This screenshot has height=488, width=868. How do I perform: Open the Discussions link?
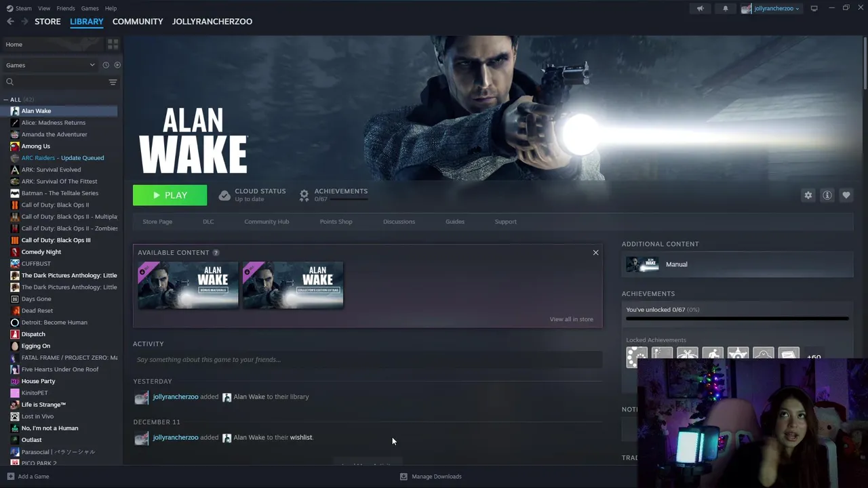(399, 222)
